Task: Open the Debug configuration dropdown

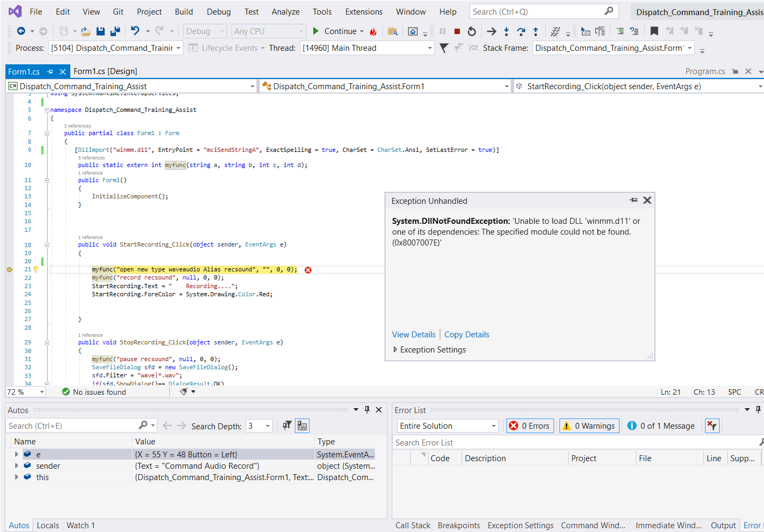Action: 205,31
